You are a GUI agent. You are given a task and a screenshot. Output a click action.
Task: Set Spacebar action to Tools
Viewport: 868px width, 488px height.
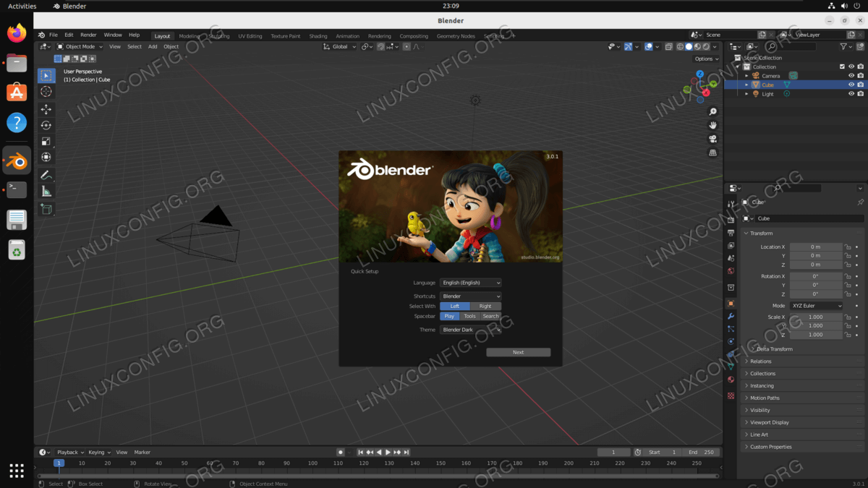[x=470, y=316]
